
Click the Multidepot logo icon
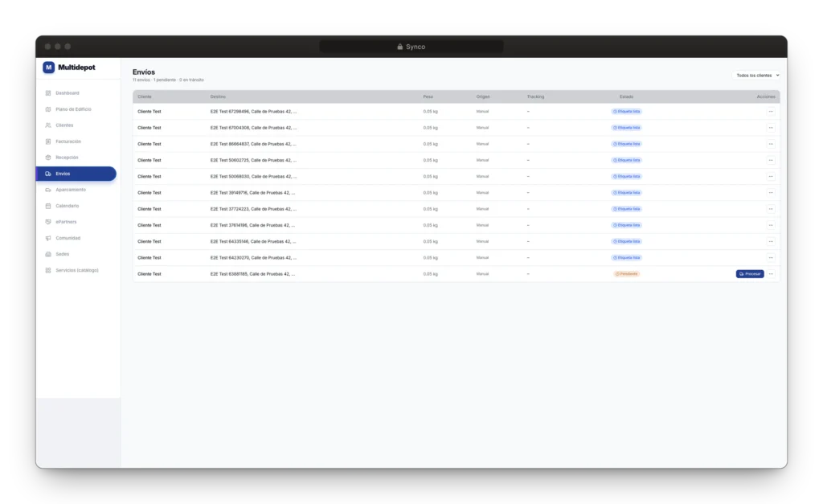pos(49,68)
